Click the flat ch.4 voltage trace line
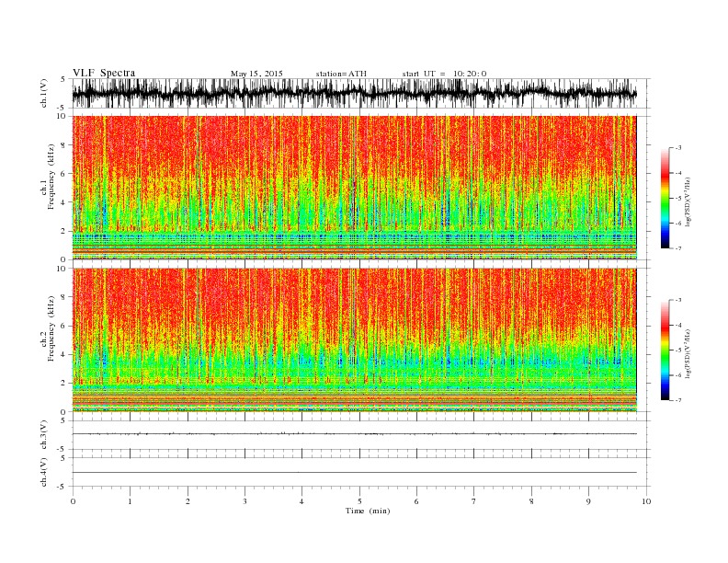Screen dimensions: 728x563 point(354,473)
